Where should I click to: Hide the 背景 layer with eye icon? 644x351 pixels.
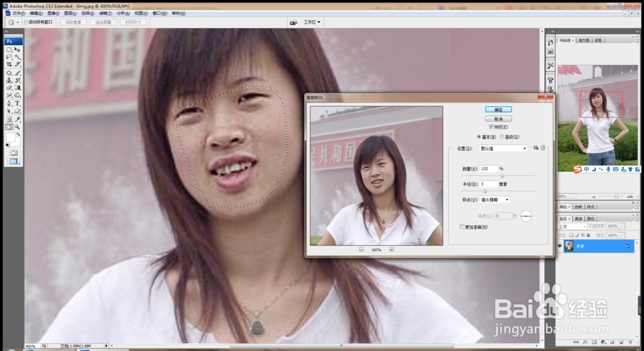[x=560, y=246]
